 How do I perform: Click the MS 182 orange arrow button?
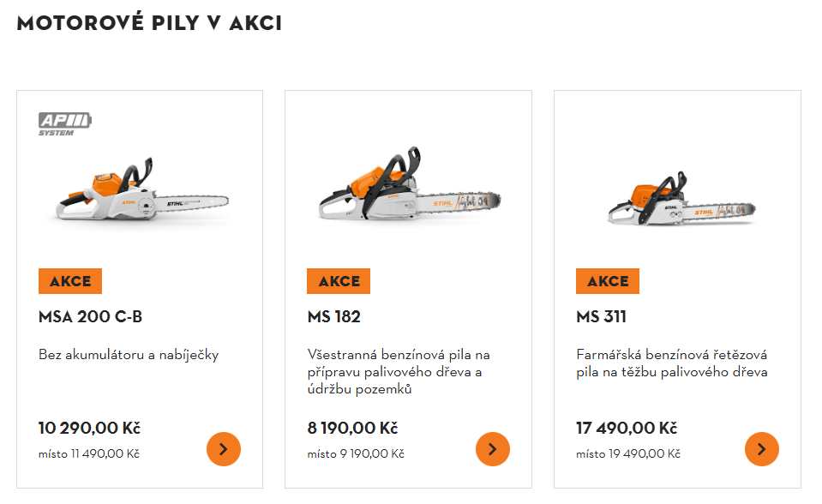493,449
